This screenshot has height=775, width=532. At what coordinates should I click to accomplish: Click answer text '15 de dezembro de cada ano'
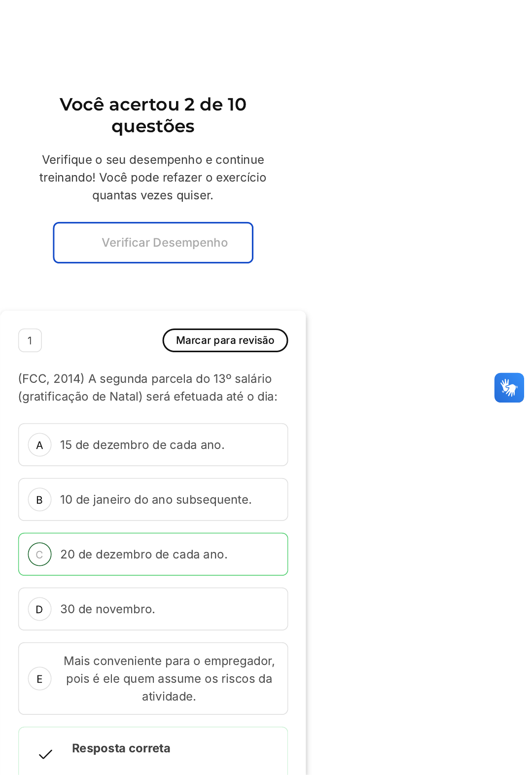[142, 445]
